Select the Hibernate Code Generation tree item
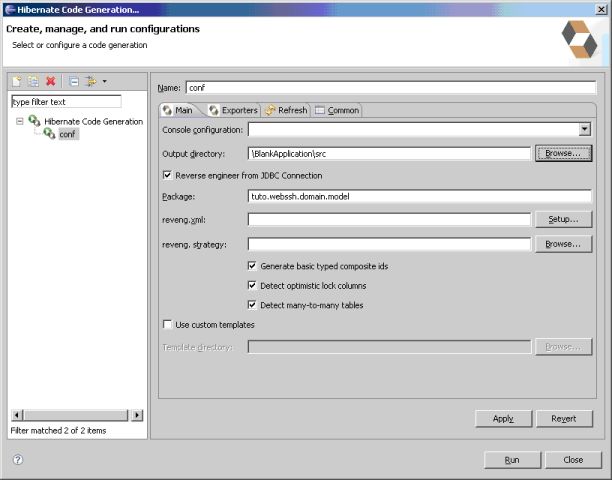 tap(93, 121)
